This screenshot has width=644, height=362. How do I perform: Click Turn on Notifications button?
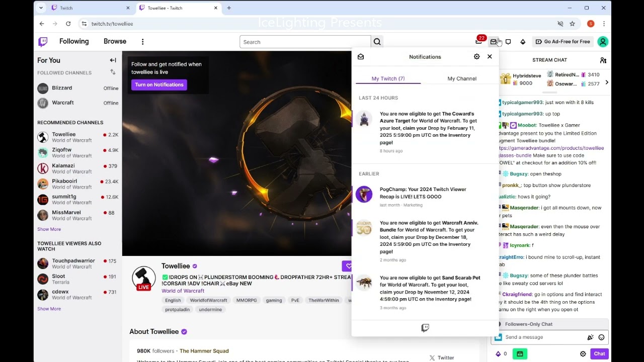159,84
